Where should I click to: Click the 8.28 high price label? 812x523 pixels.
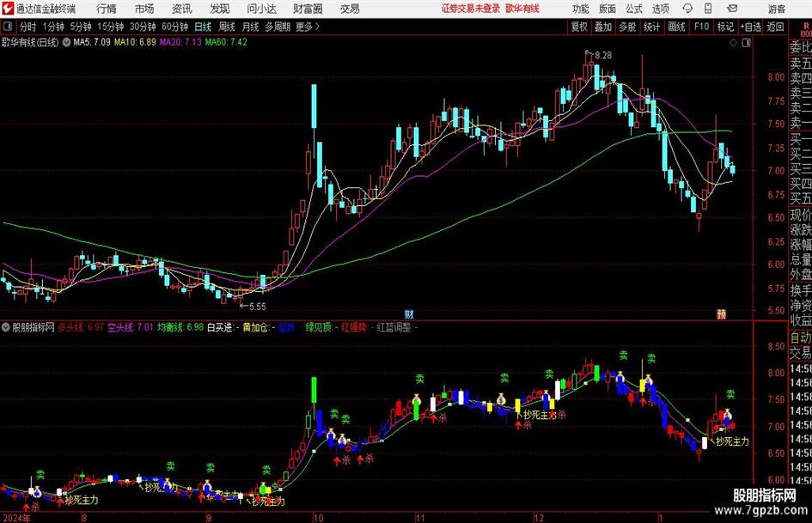pyautogui.click(x=603, y=55)
